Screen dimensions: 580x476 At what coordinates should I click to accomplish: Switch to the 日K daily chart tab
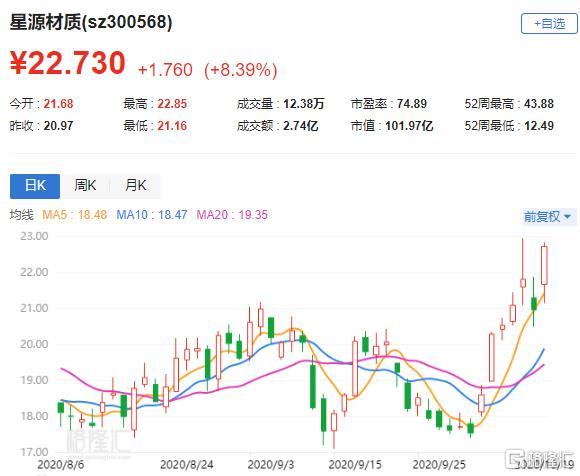click(35, 186)
